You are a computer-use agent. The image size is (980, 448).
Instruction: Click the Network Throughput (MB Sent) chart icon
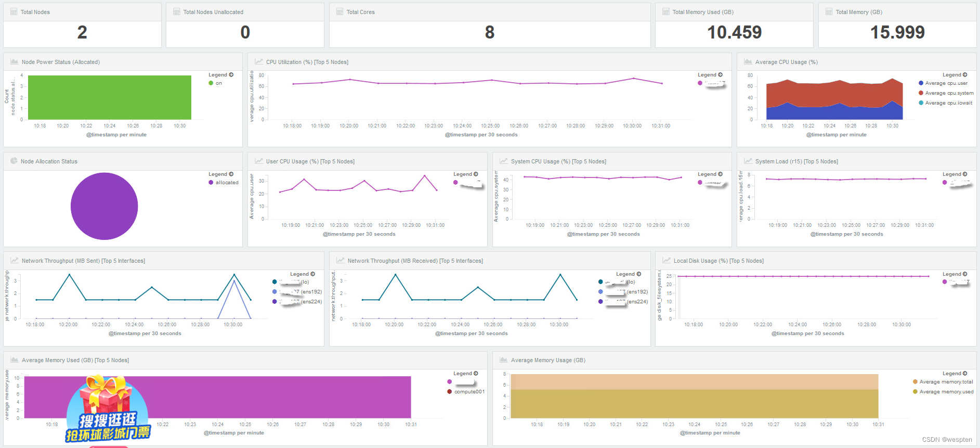pyautogui.click(x=14, y=261)
